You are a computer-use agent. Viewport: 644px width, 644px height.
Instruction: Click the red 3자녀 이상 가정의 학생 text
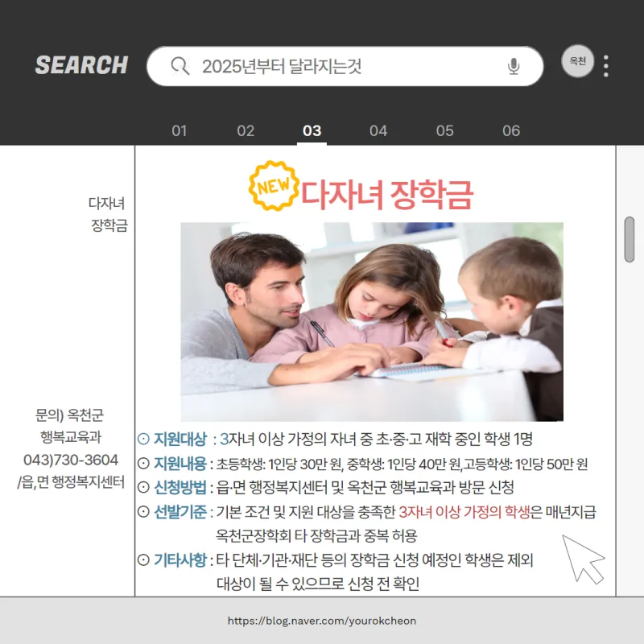pos(464,511)
